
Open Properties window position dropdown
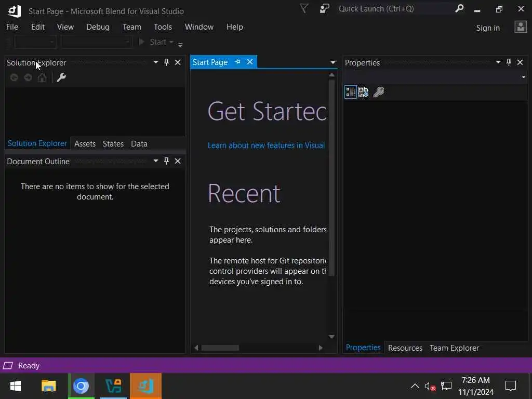(498, 62)
